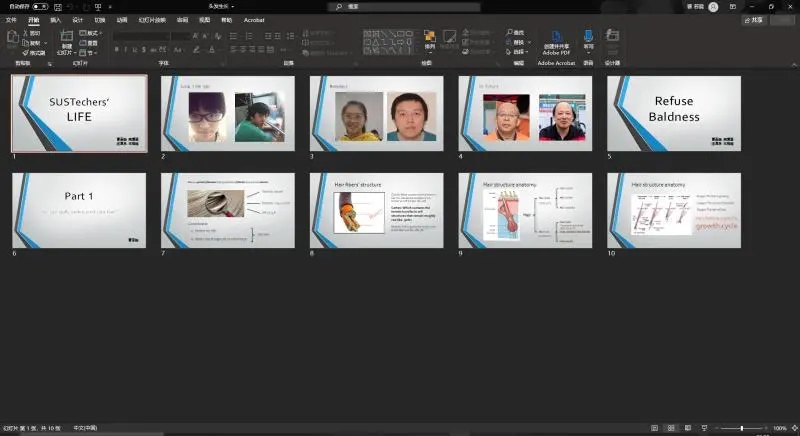Switch to the 切换 (Transitions) tab
Viewport: 800px width, 436px height.
tap(99, 20)
